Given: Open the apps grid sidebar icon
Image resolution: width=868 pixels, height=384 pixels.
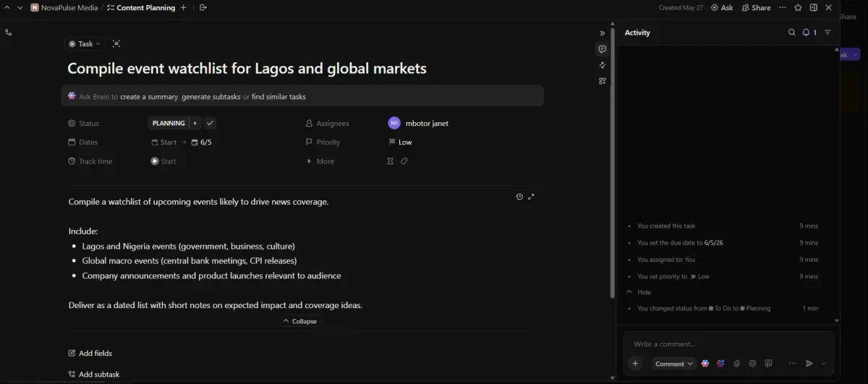Looking at the screenshot, I should [602, 81].
